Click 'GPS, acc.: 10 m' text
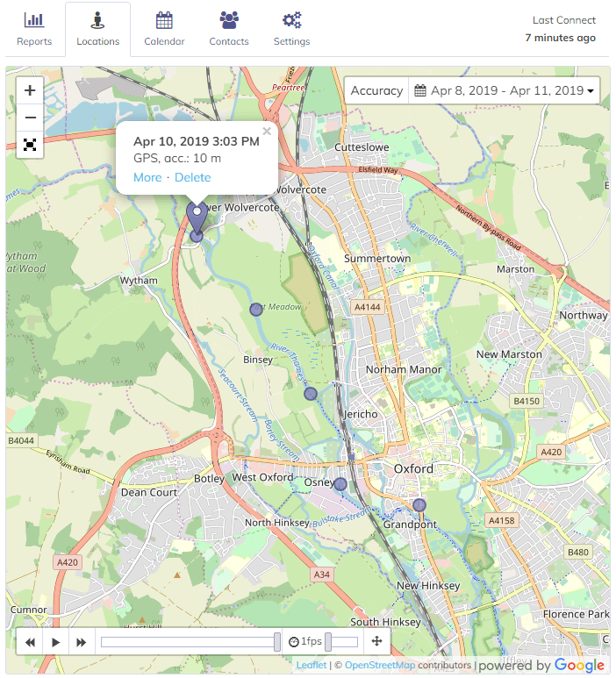Screen dimensions: 616x678 177,158
